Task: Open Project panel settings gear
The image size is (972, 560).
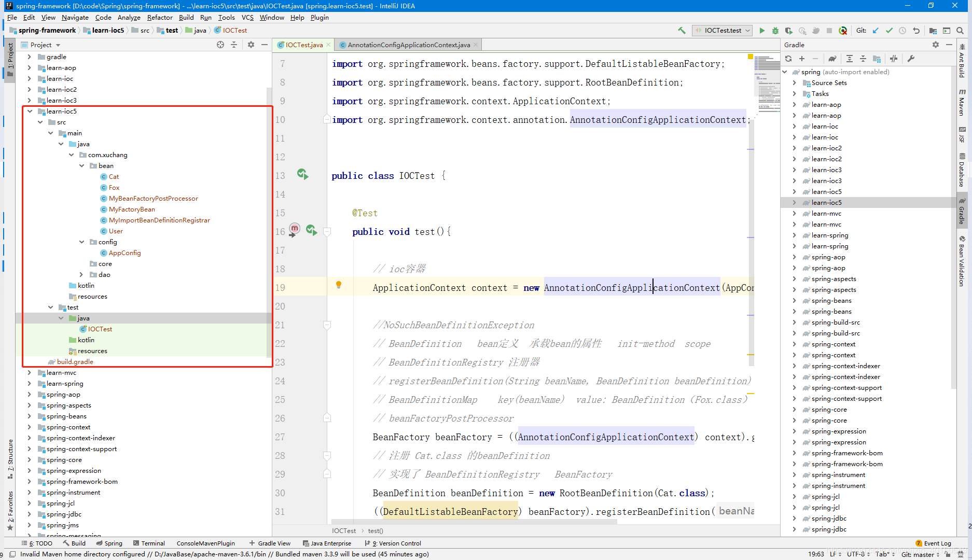Action: [x=251, y=45]
